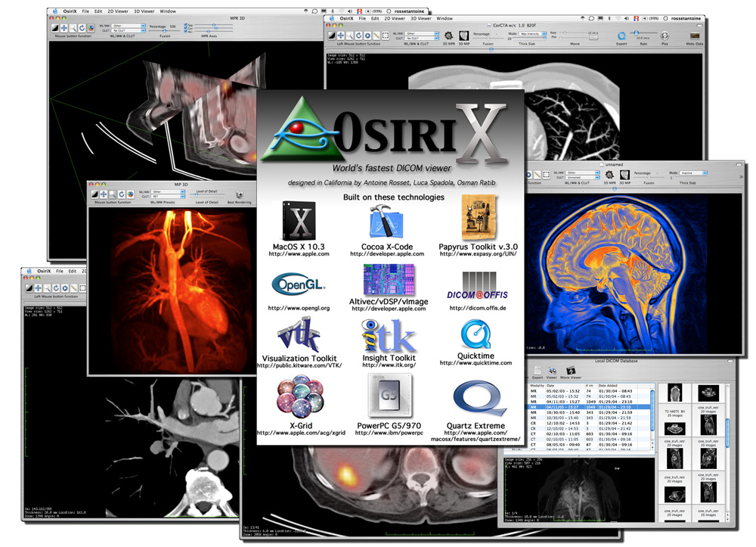Open CLUT 'PET' dropdown in MIP 3D window

point(168,196)
